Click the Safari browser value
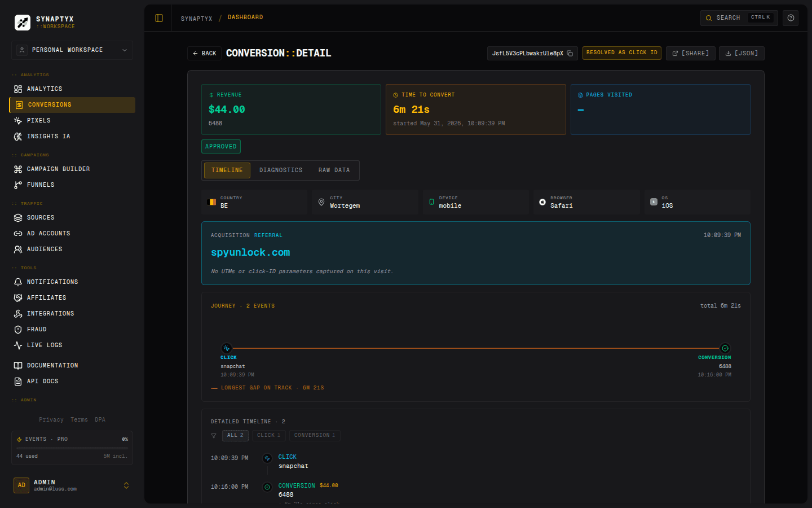Screen dimensions: 812x508 click(x=561, y=206)
